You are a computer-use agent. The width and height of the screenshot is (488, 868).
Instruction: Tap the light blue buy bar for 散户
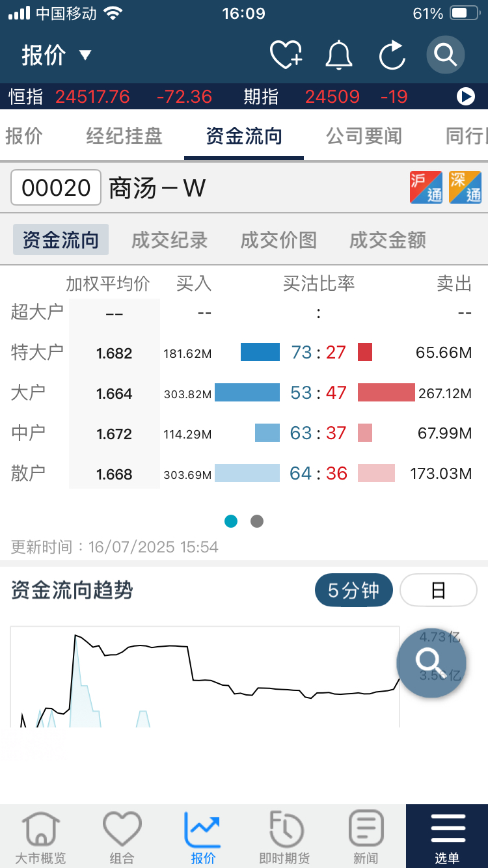click(247, 473)
